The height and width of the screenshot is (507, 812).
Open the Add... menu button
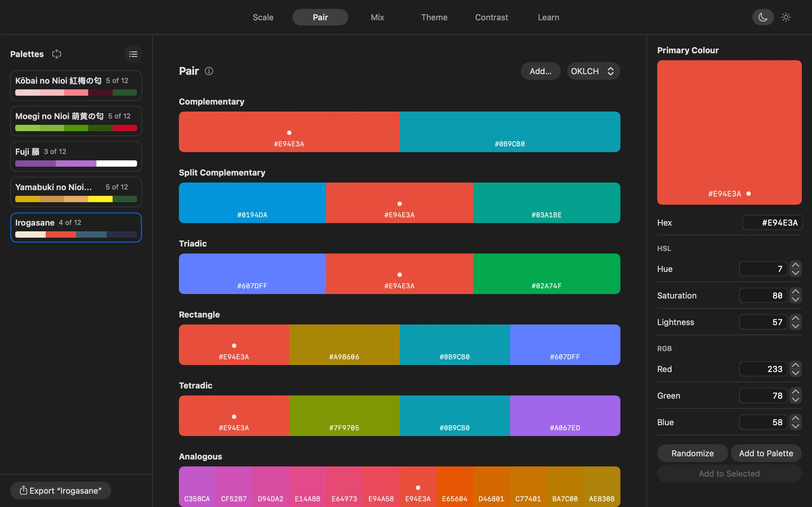tap(540, 71)
